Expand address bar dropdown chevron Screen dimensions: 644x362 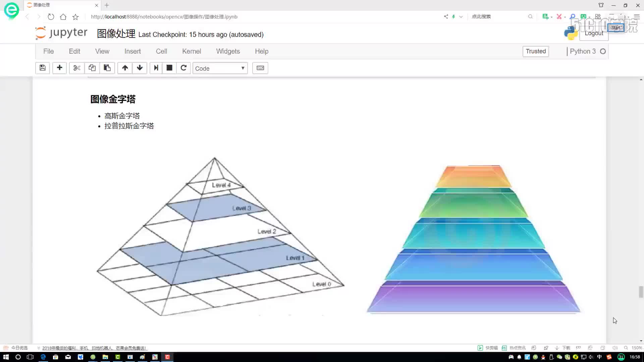[x=461, y=16]
